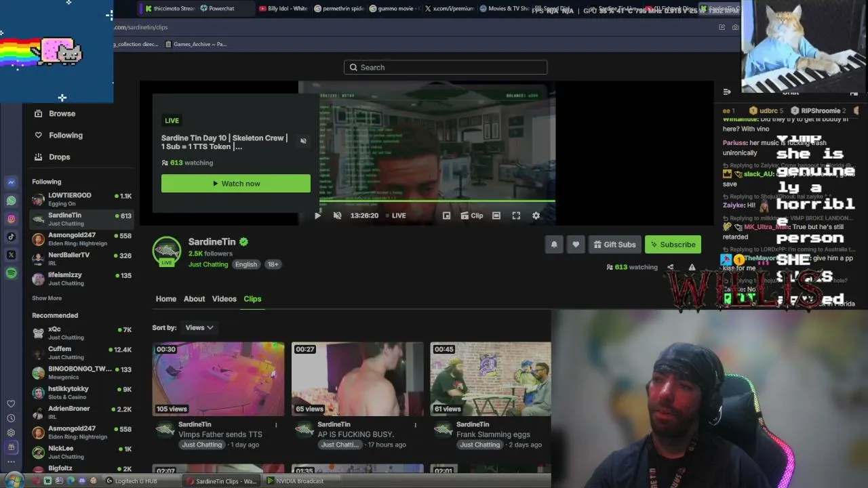Open browser sidebar more options dots
The width and height of the screenshot is (868, 488).
click(11, 462)
